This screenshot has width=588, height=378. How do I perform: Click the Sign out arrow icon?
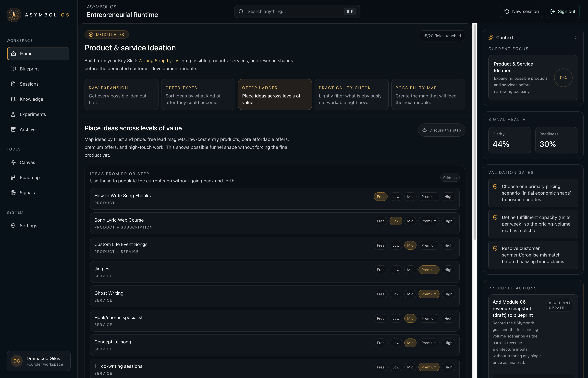(553, 12)
